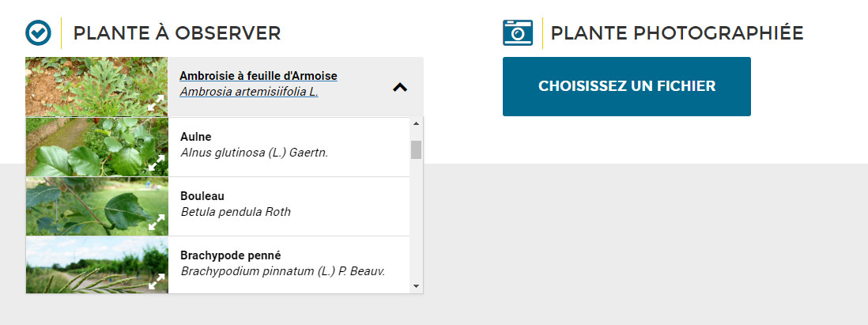Viewport: 868px width, 325px height.
Task: Click the checkmark icon beside Plante à observer
Action: point(38,32)
